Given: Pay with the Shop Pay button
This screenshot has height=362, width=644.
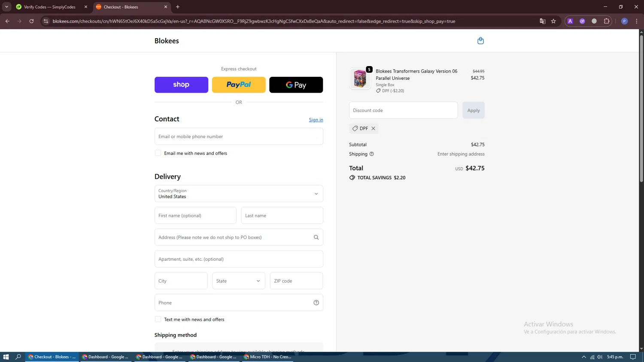Looking at the screenshot, I should (181, 85).
